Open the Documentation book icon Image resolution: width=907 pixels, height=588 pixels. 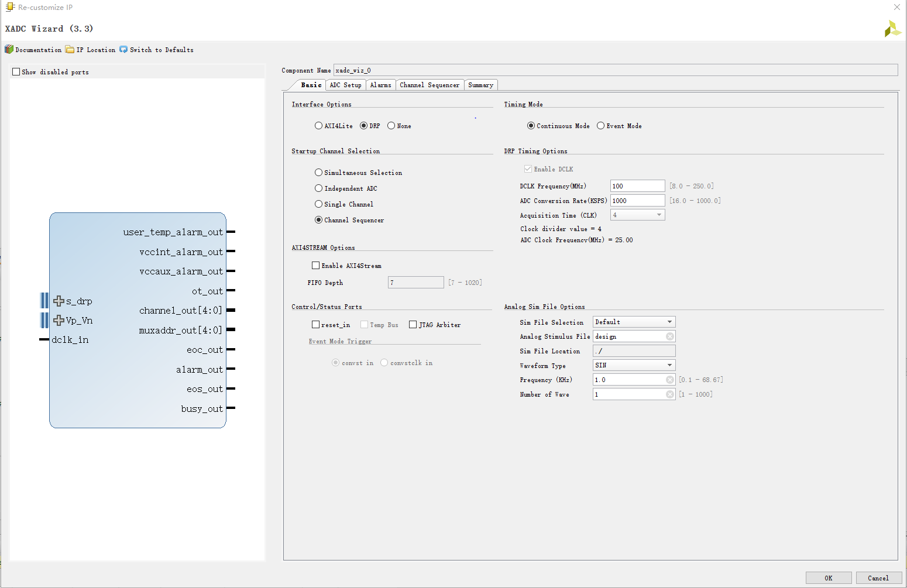(x=9, y=50)
